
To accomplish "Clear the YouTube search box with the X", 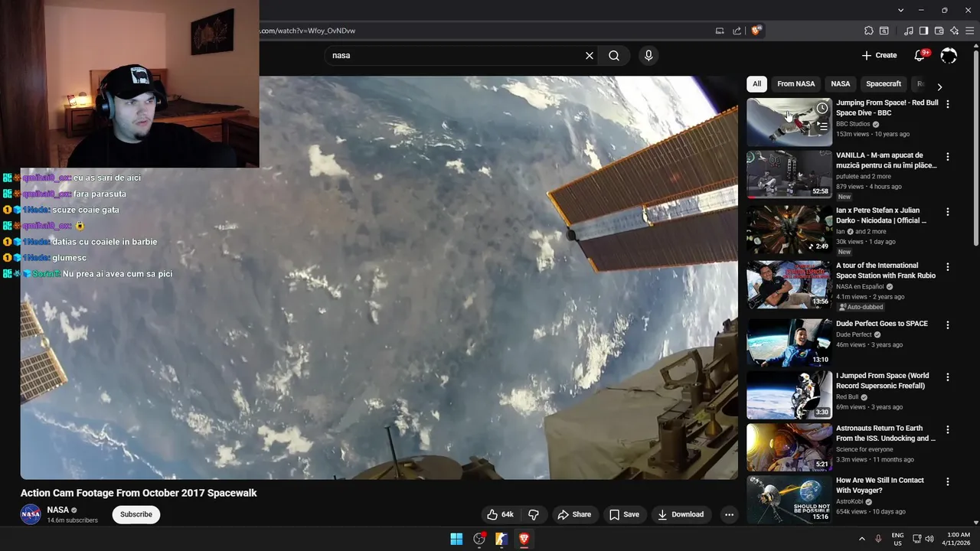I will click(590, 55).
